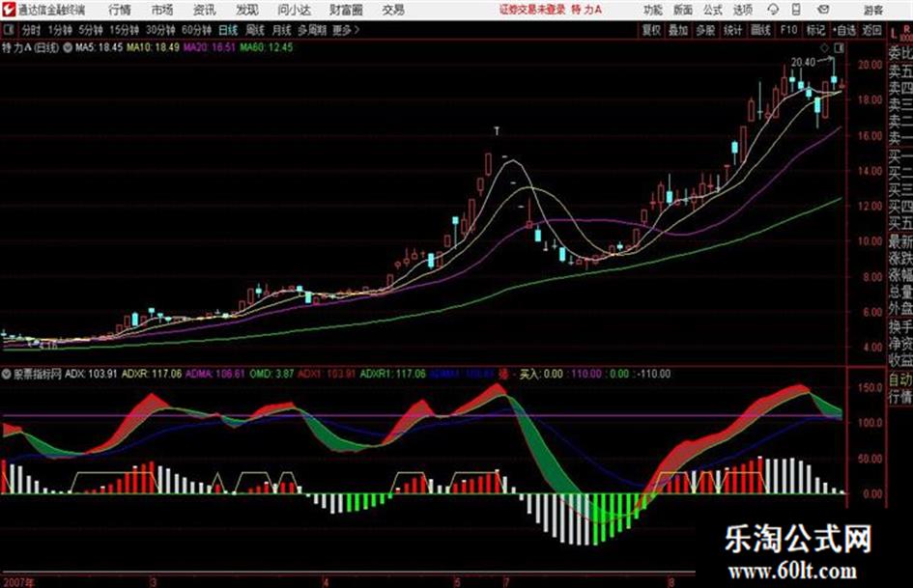The height and width of the screenshot is (588, 913).
Task: Switch to 周线 weekly period
Action: pyautogui.click(x=255, y=30)
